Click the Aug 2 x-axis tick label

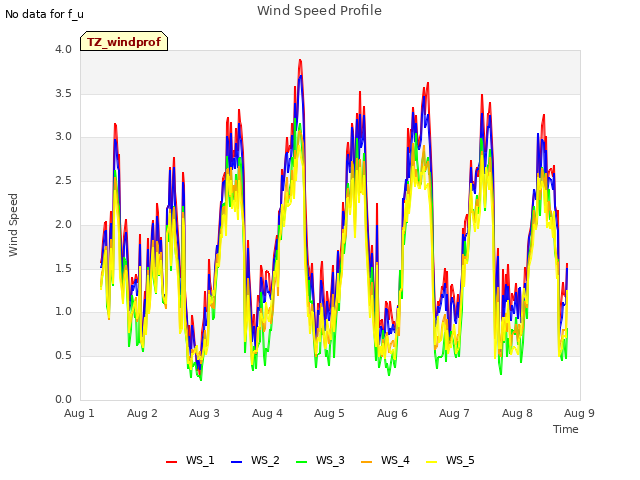click(x=142, y=413)
